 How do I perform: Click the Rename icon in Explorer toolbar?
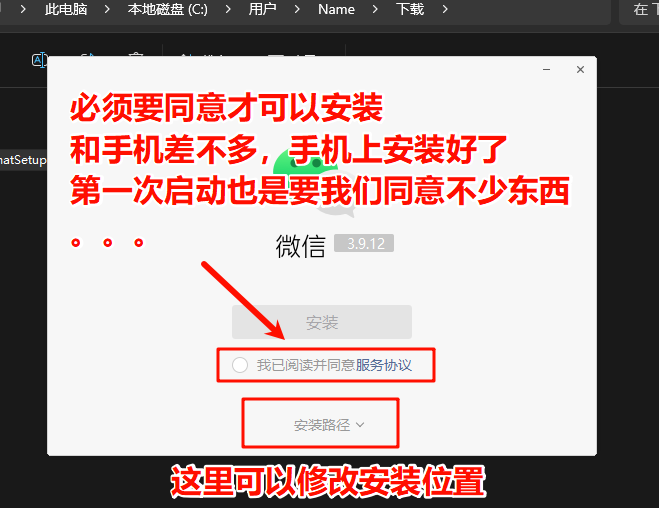point(39,60)
